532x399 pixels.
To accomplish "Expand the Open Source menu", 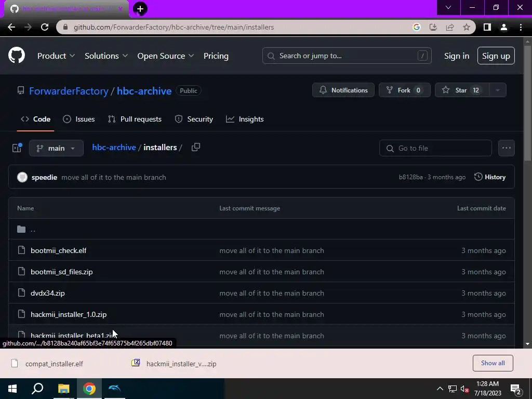I will pos(166,56).
